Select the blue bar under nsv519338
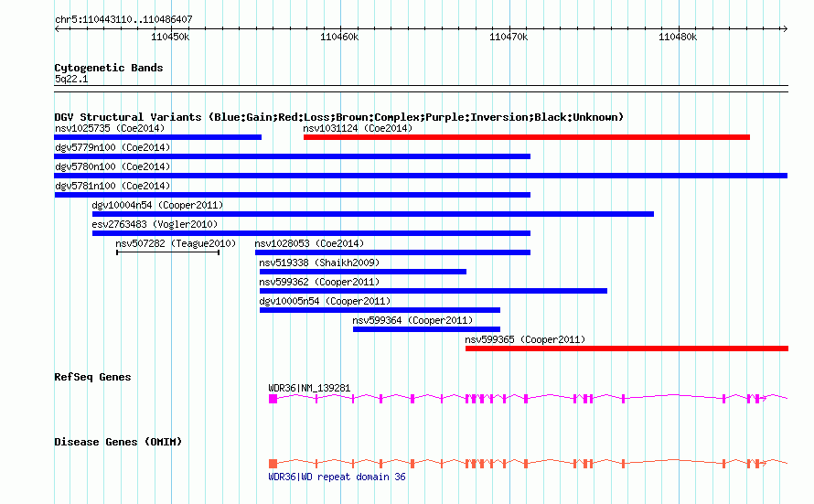 pos(363,272)
